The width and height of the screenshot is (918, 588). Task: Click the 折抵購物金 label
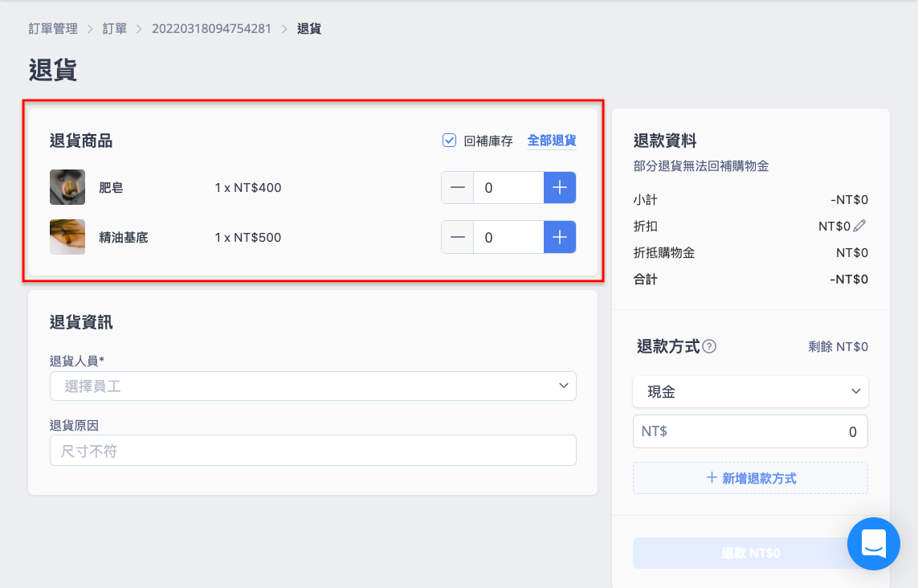coord(664,253)
